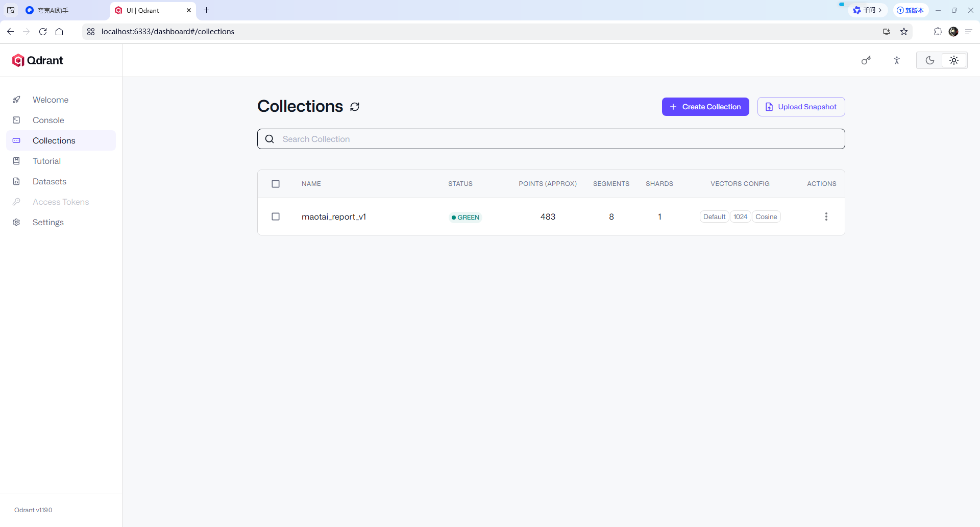Viewport: 980px width, 527px height.
Task: Click the accessibility figure icon in header
Action: click(x=897, y=60)
